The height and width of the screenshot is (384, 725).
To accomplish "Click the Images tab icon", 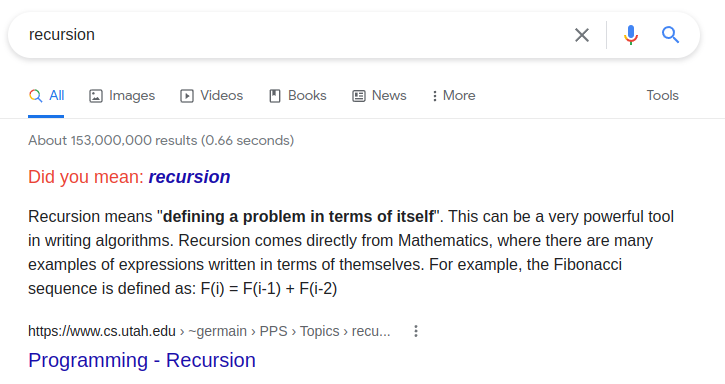I will tap(96, 96).
